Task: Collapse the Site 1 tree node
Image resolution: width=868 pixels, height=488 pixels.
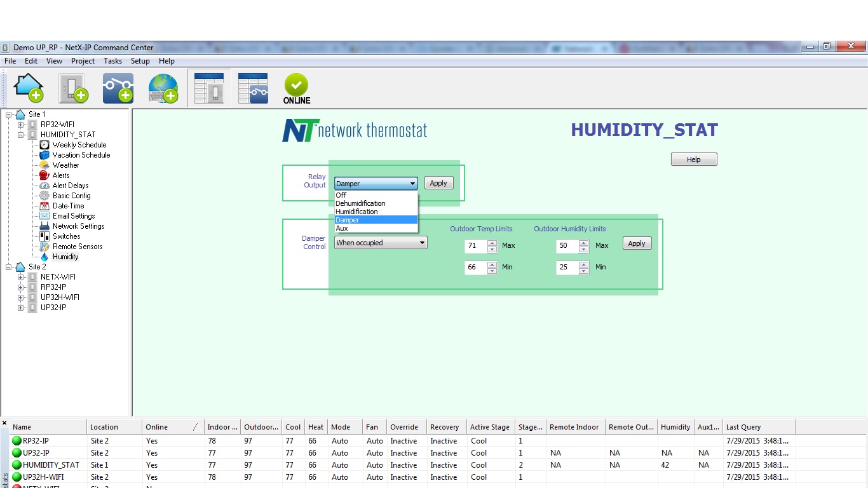Action: (x=8, y=114)
